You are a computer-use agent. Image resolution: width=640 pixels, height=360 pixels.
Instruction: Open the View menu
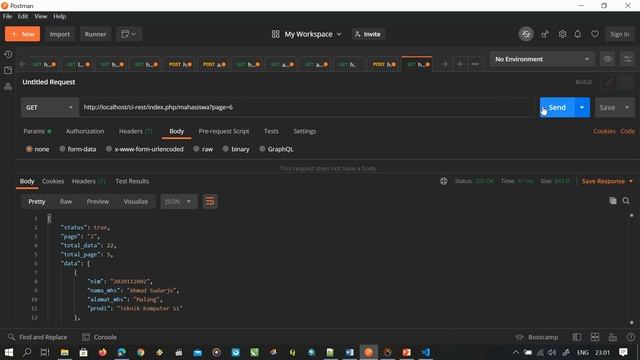click(x=40, y=16)
